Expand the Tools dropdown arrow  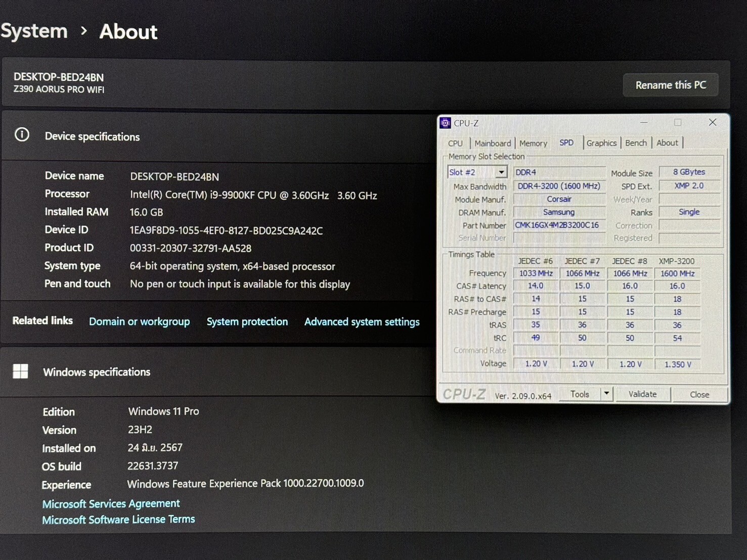606,394
